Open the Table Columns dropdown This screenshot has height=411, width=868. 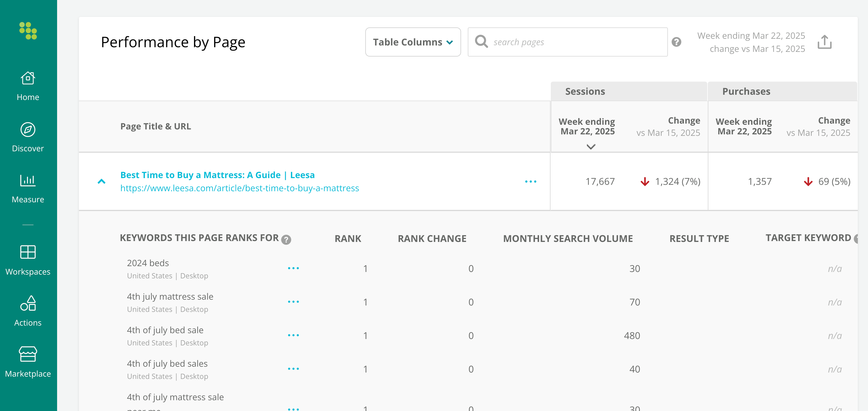point(413,42)
